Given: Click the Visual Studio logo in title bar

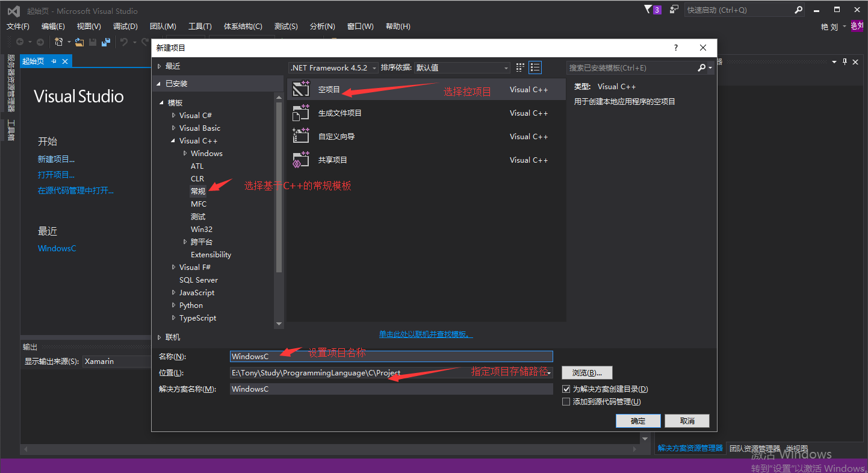Looking at the screenshot, I should pos(13,10).
